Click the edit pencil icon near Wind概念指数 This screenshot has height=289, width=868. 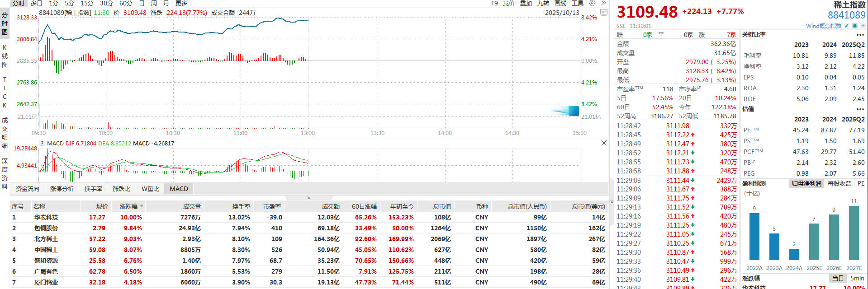(846, 26)
